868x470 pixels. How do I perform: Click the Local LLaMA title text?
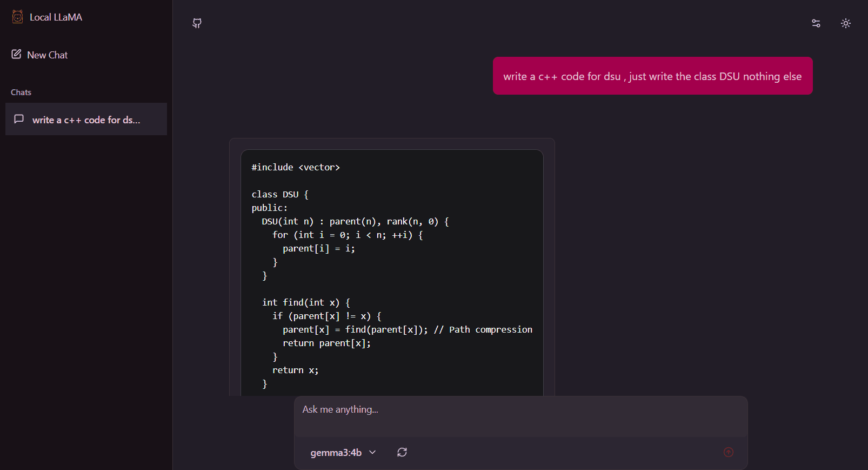tap(56, 17)
